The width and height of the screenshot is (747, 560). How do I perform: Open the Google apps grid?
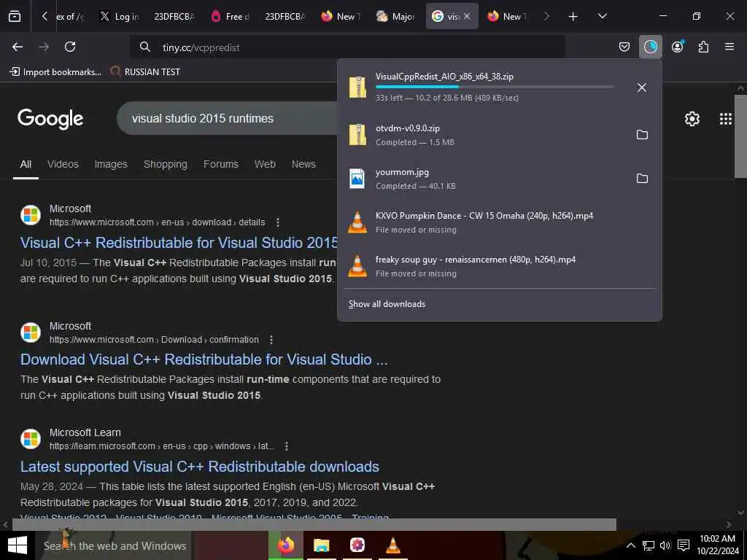click(726, 119)
